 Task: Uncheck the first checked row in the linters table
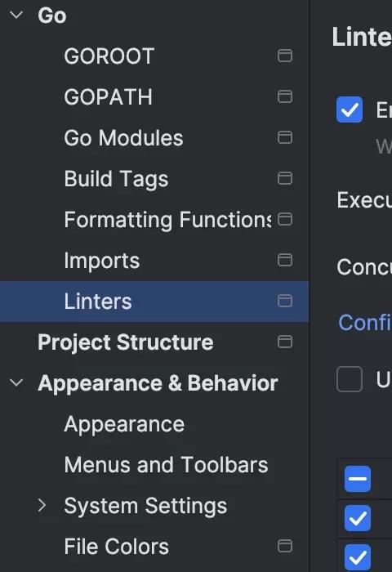(x=358, y=518)
